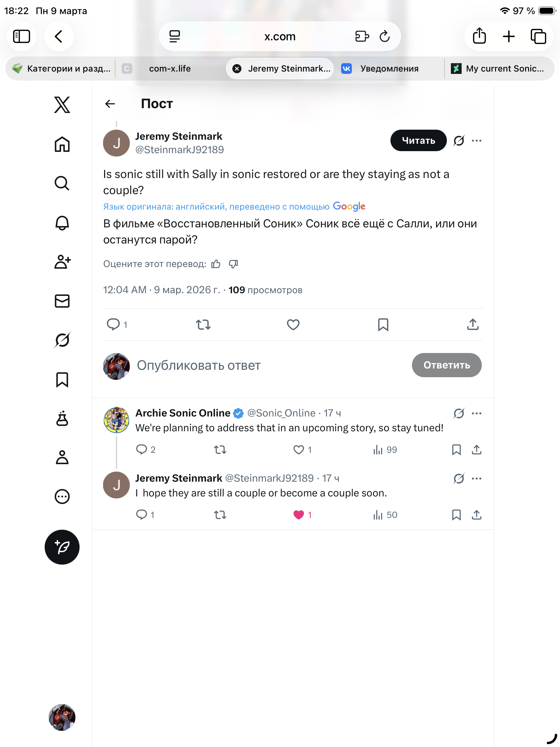Click the compose post feather button
Screen dimensions: 560x747
click(62, 547)
